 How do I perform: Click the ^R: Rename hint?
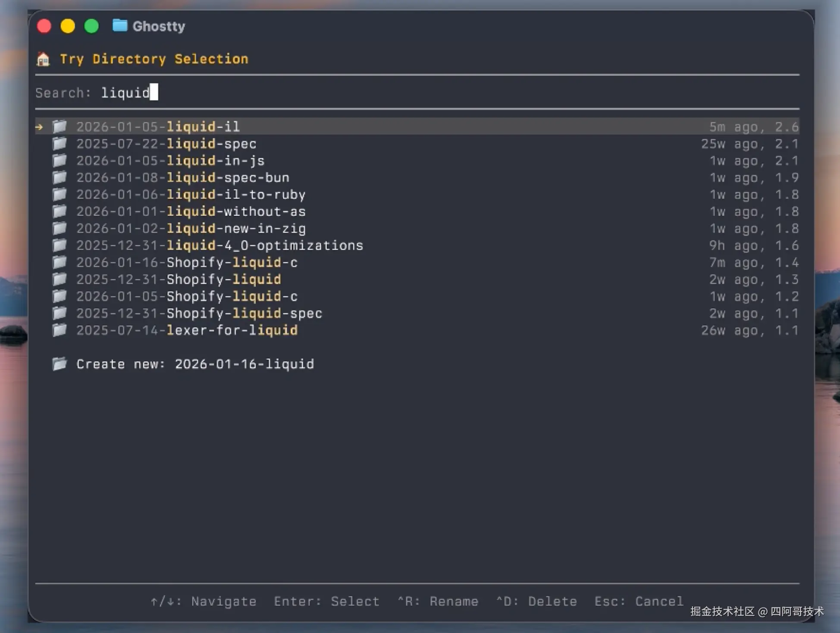point(438,601)
